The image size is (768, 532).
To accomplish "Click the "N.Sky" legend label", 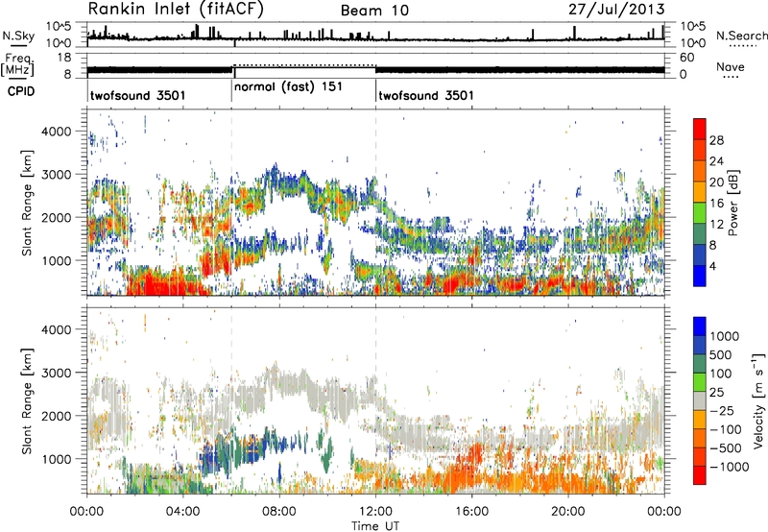I will 18,36.
